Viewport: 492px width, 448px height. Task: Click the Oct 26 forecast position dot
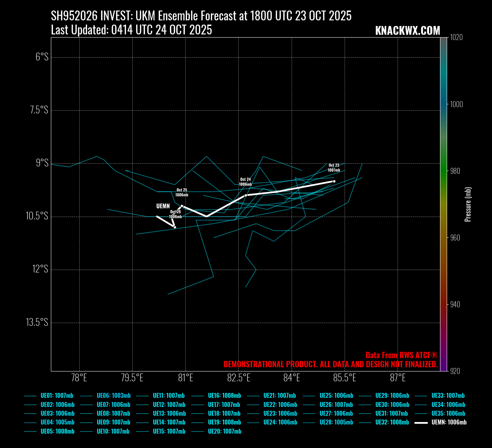(x=175, y=227)
